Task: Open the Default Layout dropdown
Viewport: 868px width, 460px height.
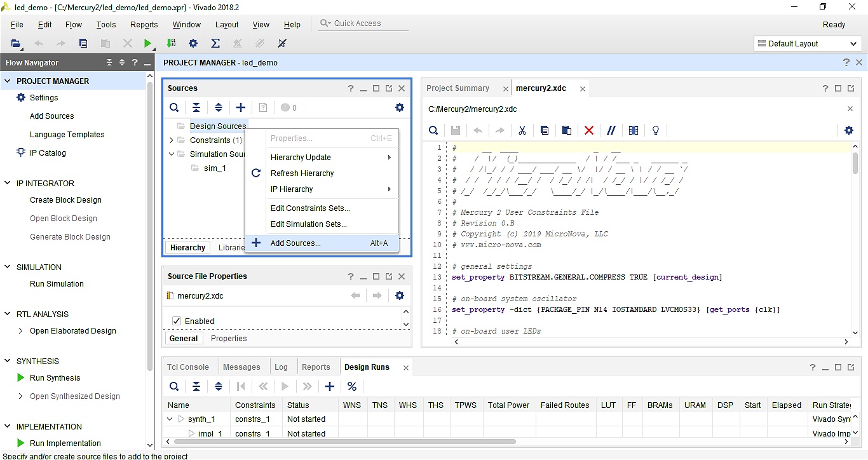Action: pos(808,43)
